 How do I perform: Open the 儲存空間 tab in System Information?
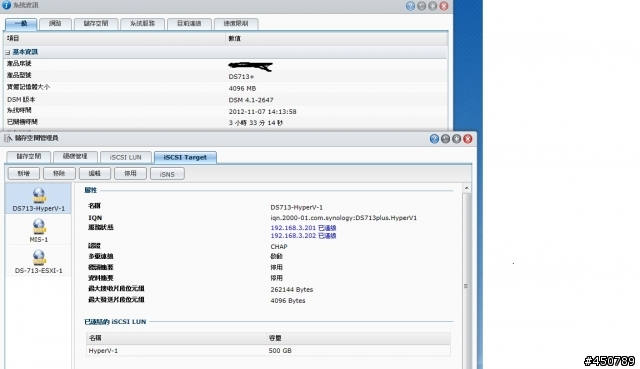click(x=96, y=24)
